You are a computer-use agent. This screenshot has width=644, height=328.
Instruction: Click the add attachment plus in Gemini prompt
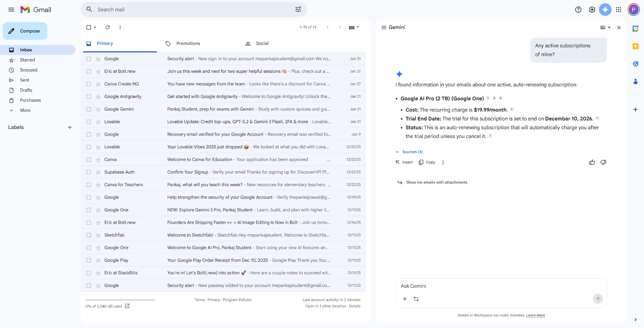405,299
